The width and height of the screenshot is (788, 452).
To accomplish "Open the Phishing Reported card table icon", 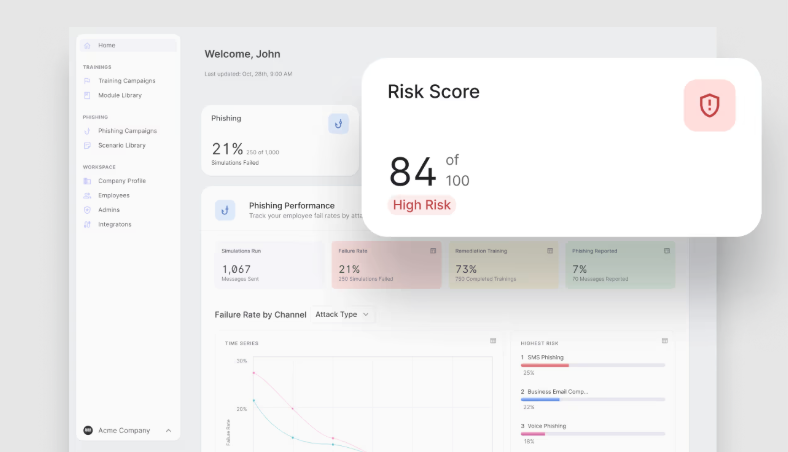I will [667, 251].
